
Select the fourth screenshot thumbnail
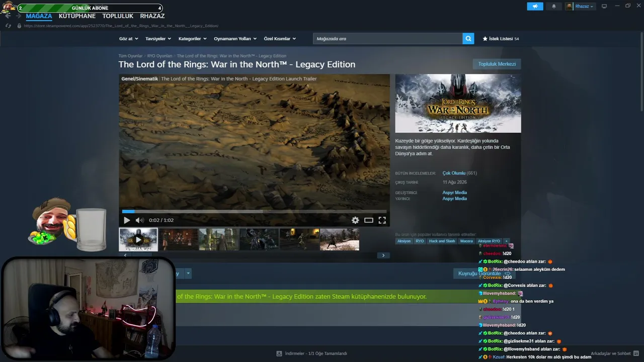pos(259,239)
